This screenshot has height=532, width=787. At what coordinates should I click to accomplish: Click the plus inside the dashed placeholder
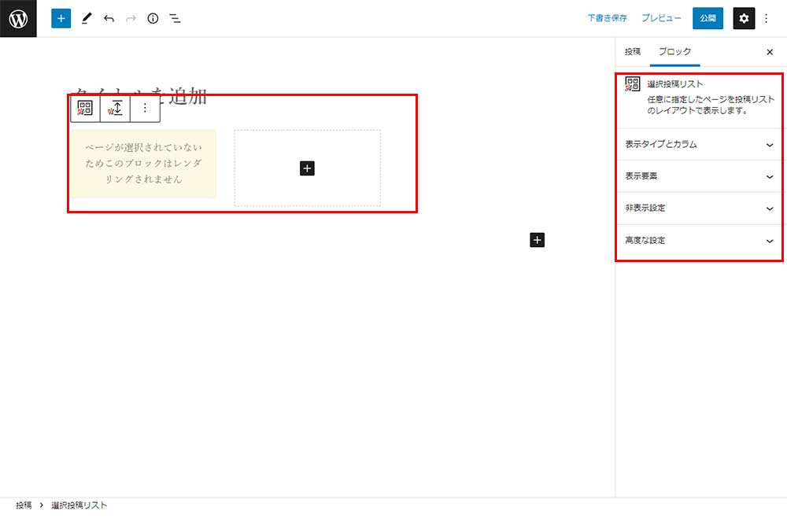tap(307, 168)
